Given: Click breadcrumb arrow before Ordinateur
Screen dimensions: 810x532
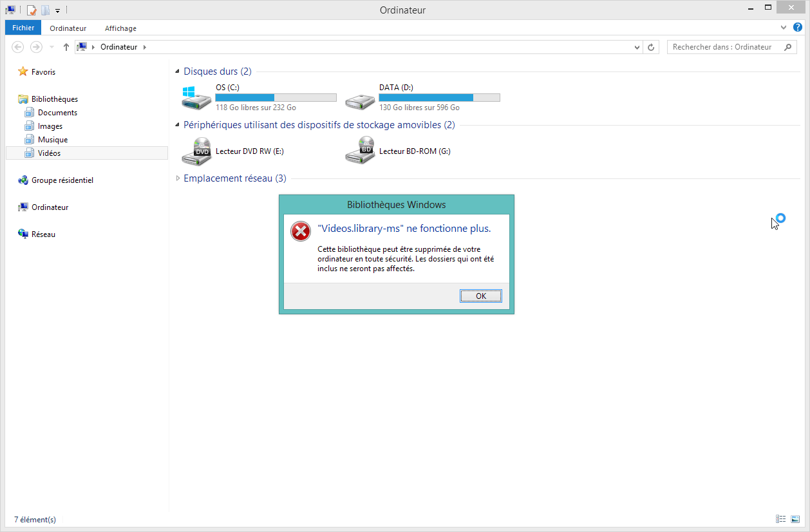Looking at the screenshot, I should (x=93, y=47).
